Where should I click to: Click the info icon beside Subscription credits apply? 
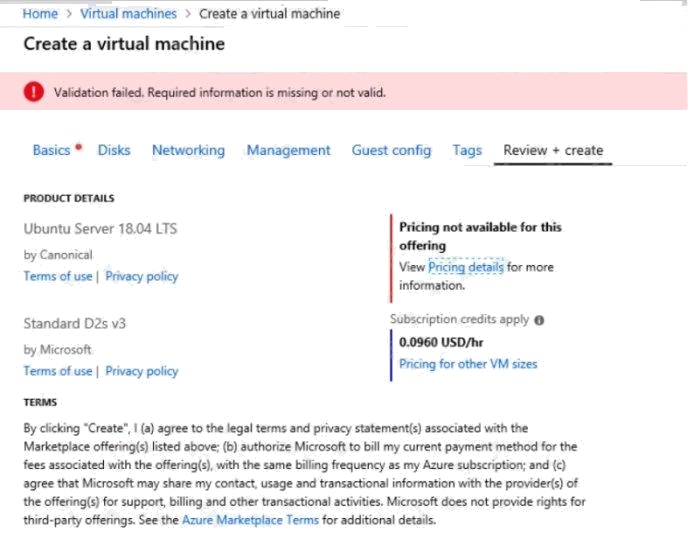point(539,321)
